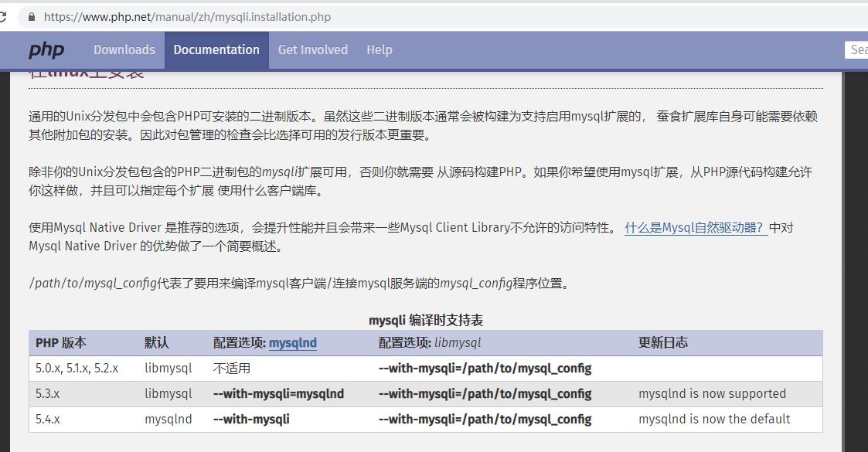This screenshot has width=868, height=452.
Task: Click the mysql_config option in 5.3.x row
Action: pyautogui.click(x=485, y=394)
